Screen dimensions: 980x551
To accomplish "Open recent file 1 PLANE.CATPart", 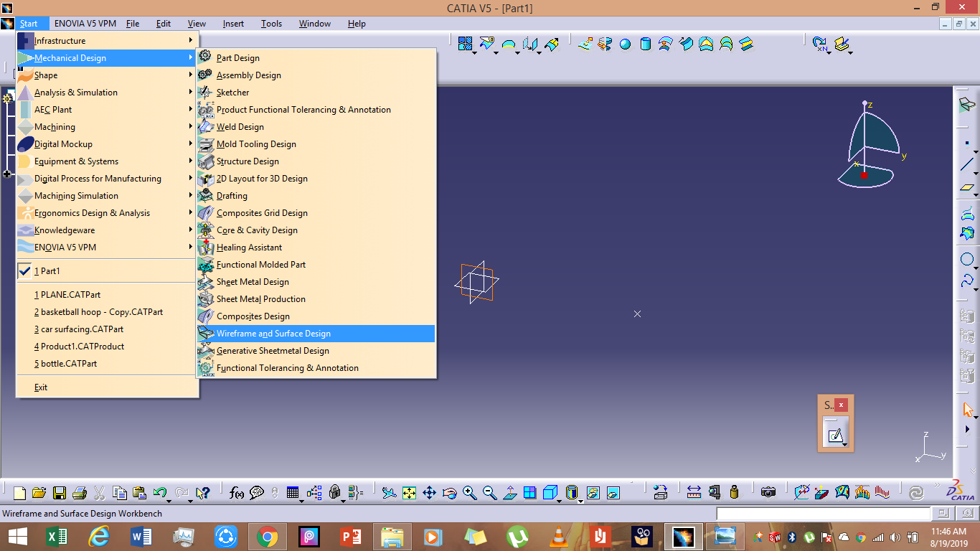I will point(108,295).
